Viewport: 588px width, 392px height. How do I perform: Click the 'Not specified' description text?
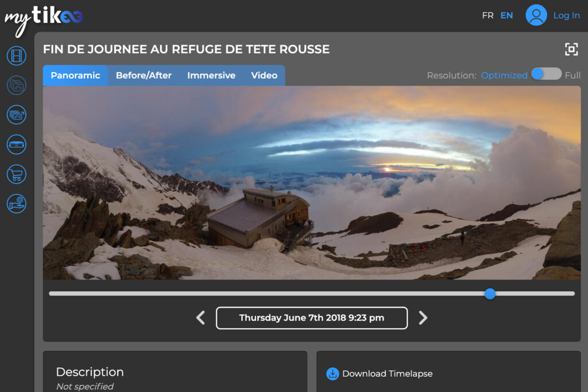[x=85, y=386]
